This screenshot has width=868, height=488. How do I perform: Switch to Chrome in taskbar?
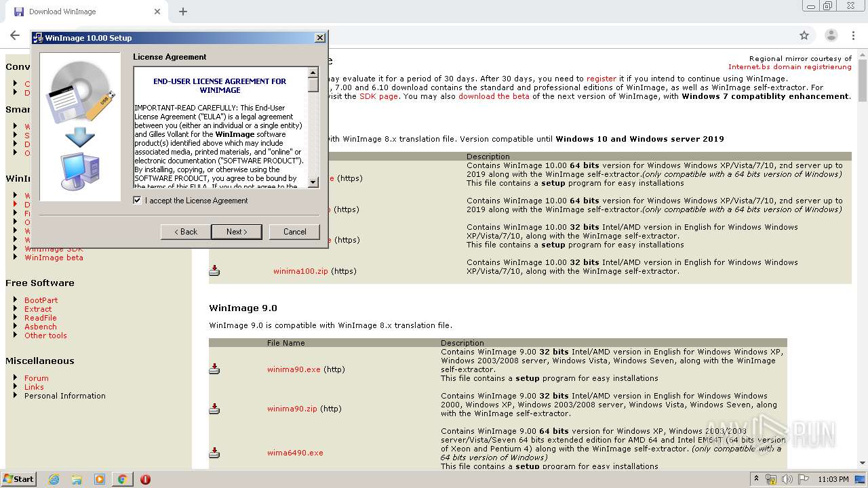123,479
